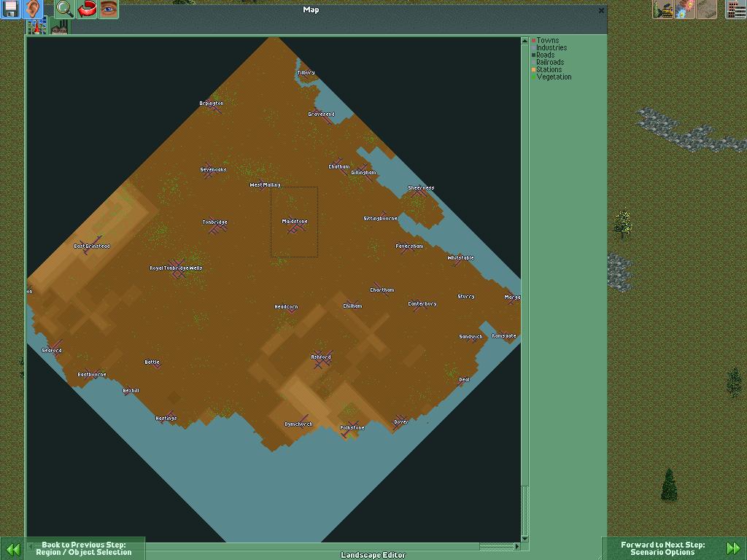Click the Whitstable town label

[x=461, y=257]
